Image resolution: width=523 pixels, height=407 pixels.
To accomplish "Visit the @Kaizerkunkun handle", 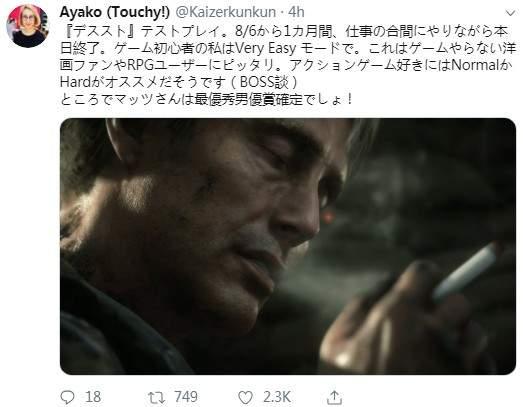I will 225,13.
